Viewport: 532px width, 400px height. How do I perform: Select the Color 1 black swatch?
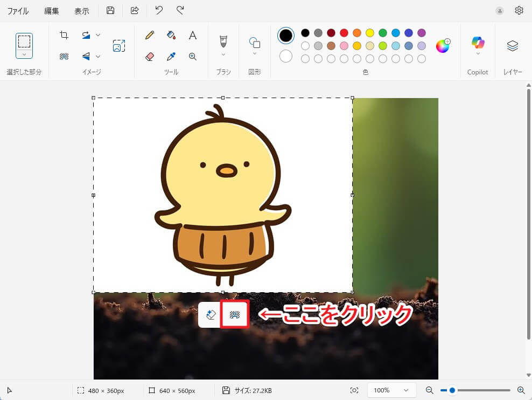(x=286, y=36)
